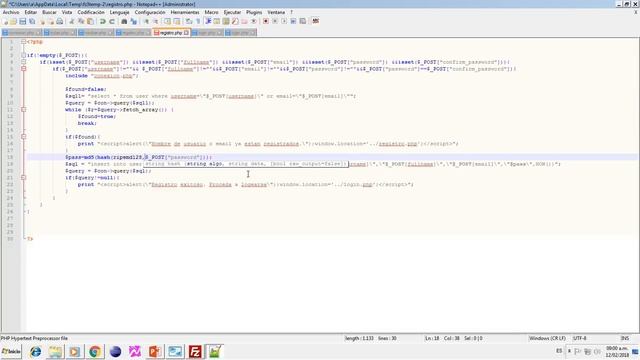
Task: Open the Ventana menu
Action: (276, 12)
